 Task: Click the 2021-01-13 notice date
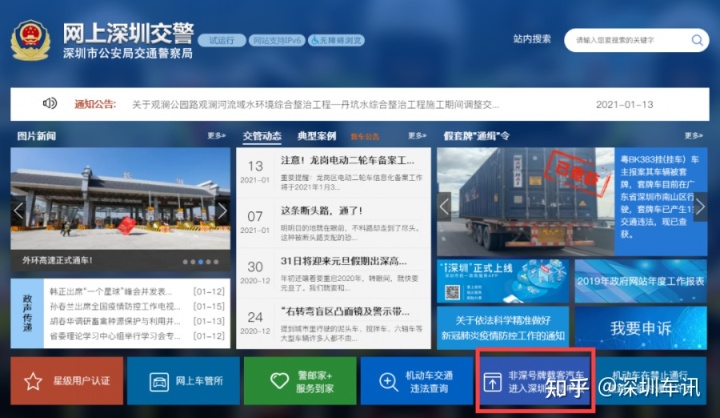(x=624, y=105)
